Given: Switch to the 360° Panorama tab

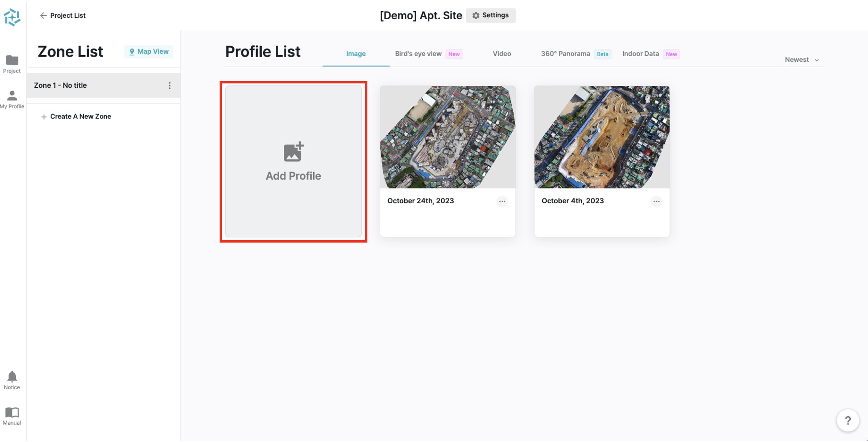Looking at the screenshot, I should coord(565,54).
